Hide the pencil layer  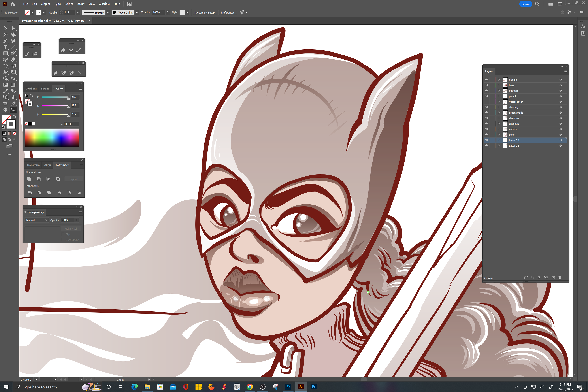click(487, 96)
